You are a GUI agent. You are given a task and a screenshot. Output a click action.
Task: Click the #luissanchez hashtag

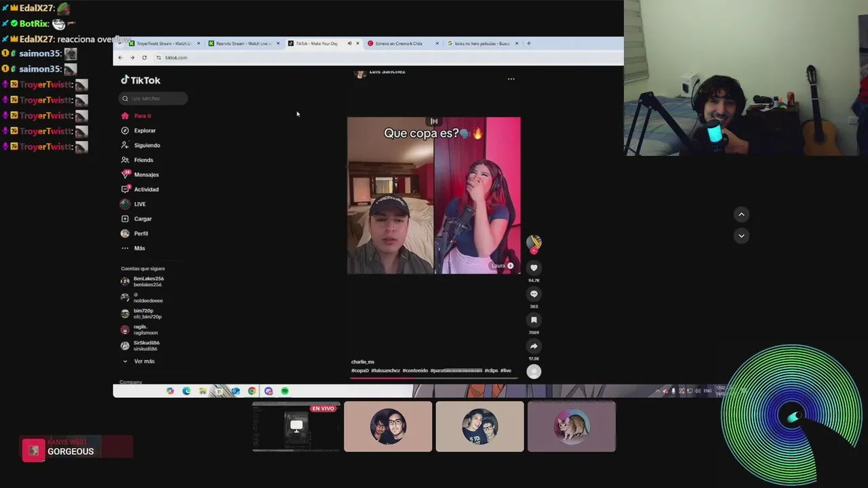coord(386,371)
